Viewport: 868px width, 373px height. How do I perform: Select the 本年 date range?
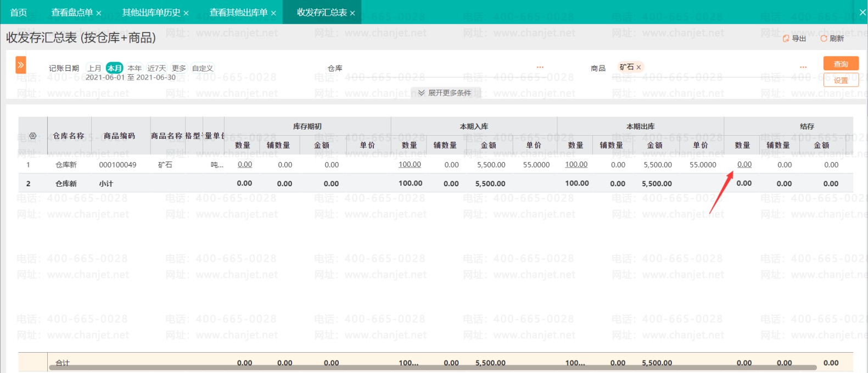(135, 68)
